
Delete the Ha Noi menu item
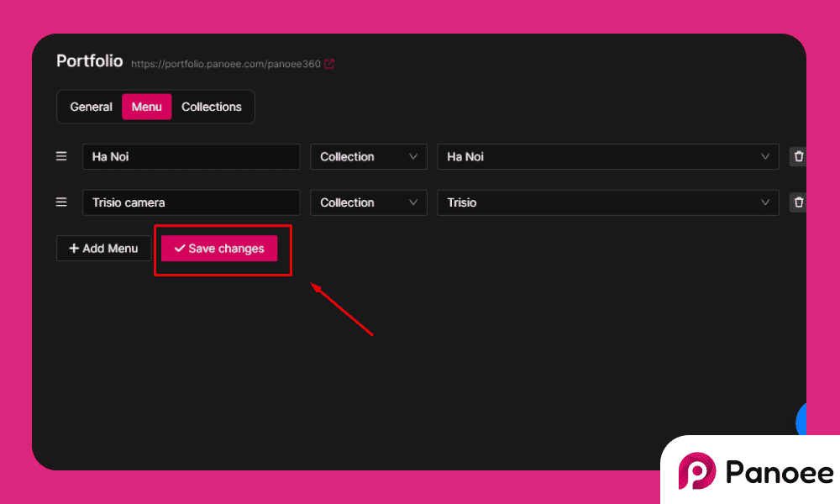[798, 156]
